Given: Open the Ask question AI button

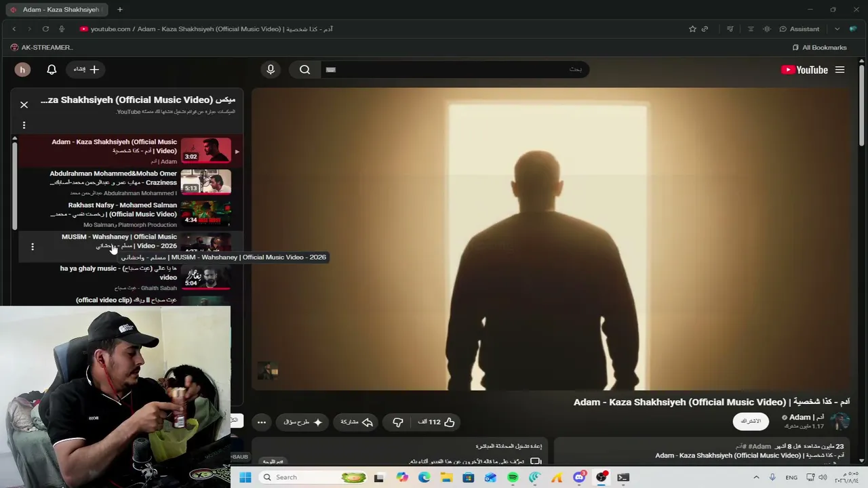Looking at the screenshot, I should [303, 422].
